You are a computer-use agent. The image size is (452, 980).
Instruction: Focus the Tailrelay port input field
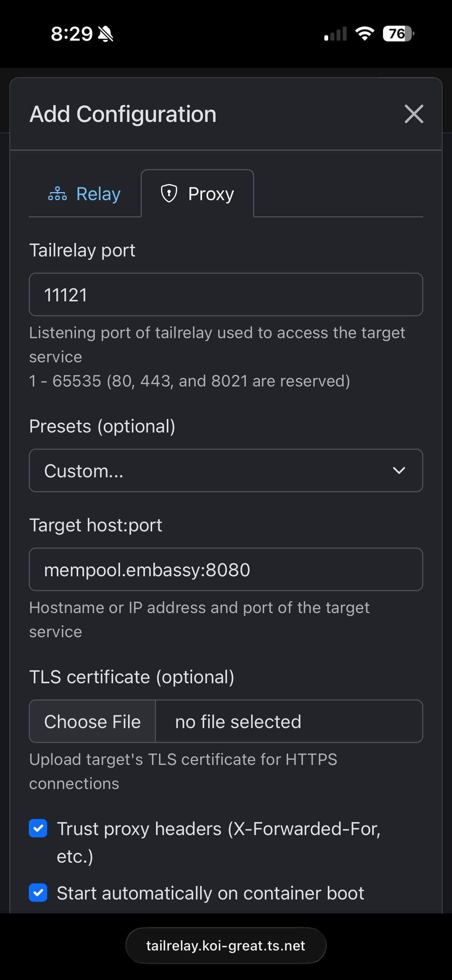click(x=226, y=294)
